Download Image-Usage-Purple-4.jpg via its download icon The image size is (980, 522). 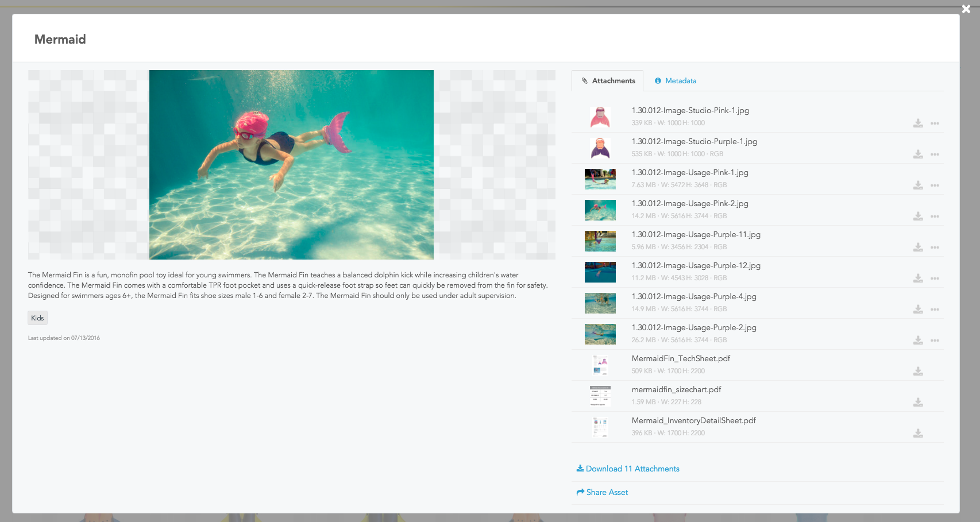[x=918, y=310]
